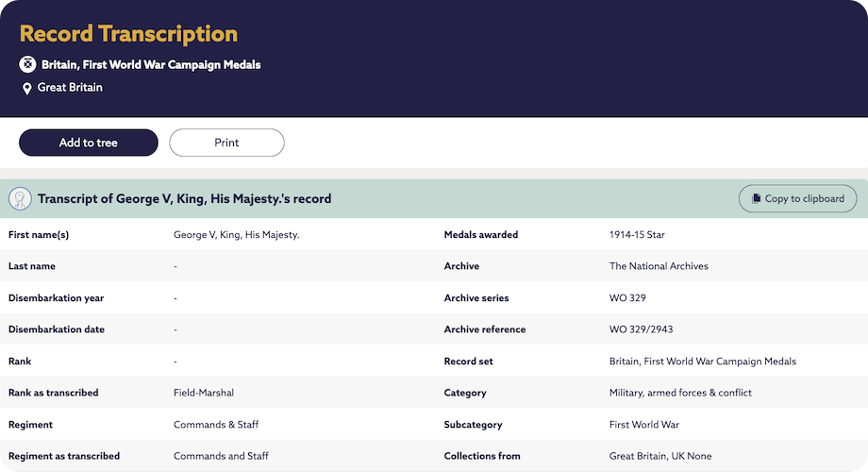
Task: Click the WO 329 archive series value
Action: (x=627, y=298)
